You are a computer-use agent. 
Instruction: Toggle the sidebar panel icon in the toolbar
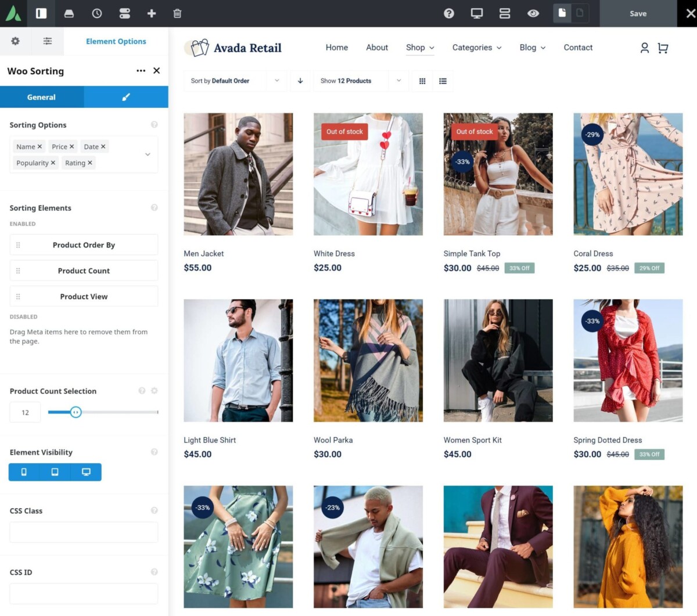[41, 13]
